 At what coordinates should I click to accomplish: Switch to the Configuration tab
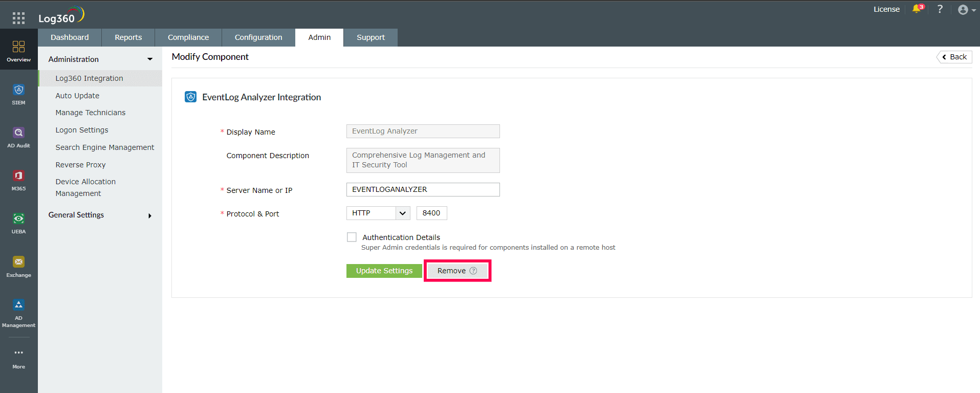pos(258,37)
